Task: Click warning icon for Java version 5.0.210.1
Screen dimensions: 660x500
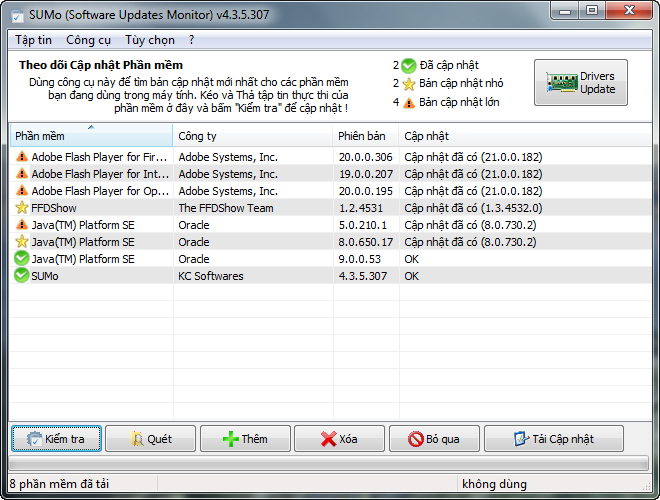Action: (x=21, y=225)
